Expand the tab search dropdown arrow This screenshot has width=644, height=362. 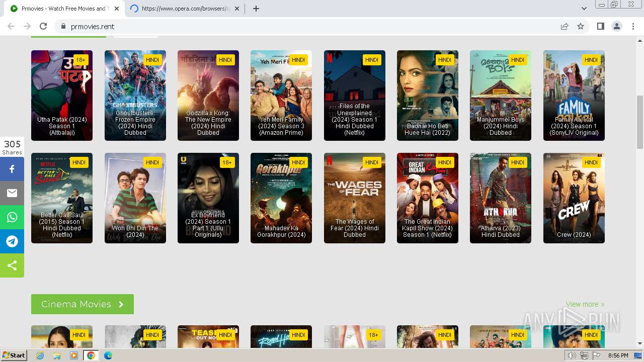point(584,9)
